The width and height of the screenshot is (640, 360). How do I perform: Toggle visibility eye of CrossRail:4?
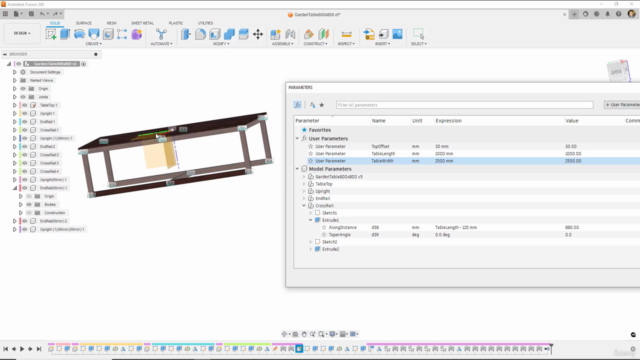click(24, 171)
